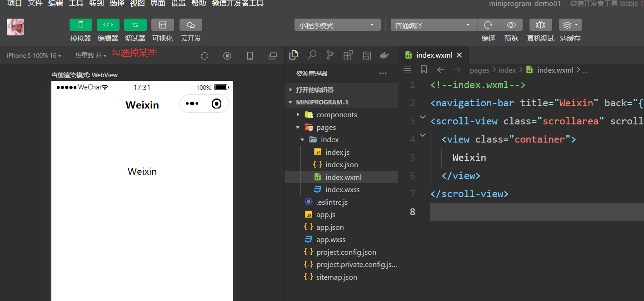Click the outline list icon beside bookmark

[407, 69]
